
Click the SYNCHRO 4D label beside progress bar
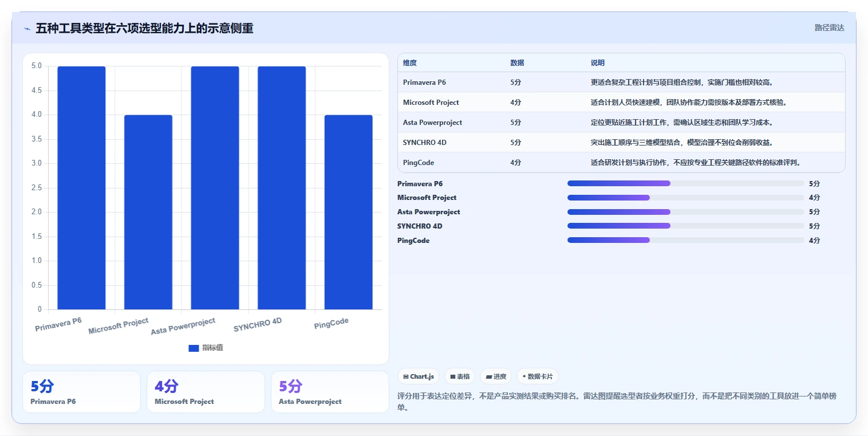click(x=420, y=226)
